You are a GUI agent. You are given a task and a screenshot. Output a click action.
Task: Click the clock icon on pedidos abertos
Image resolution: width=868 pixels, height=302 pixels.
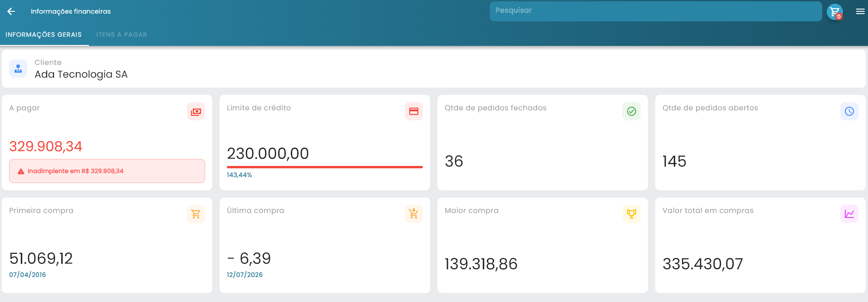(849, 111)
